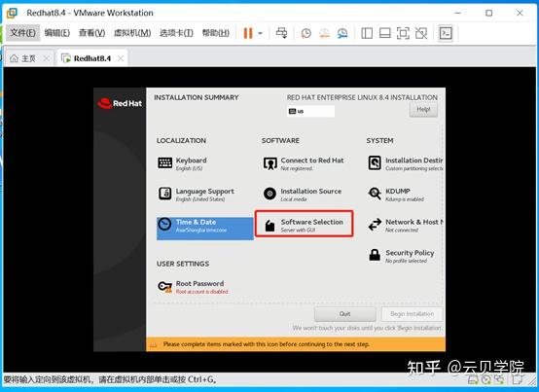Open Installation Destination disk icon

(x=375, y=162)
